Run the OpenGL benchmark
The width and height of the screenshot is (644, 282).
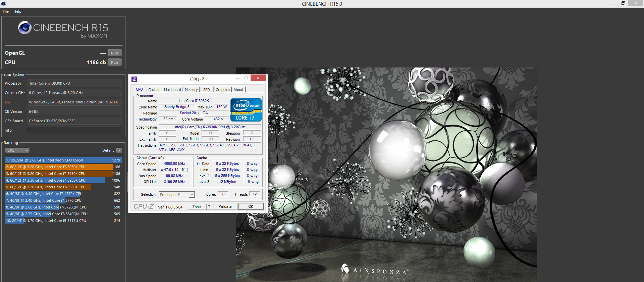pyautogui.click(x=115, y=53)
